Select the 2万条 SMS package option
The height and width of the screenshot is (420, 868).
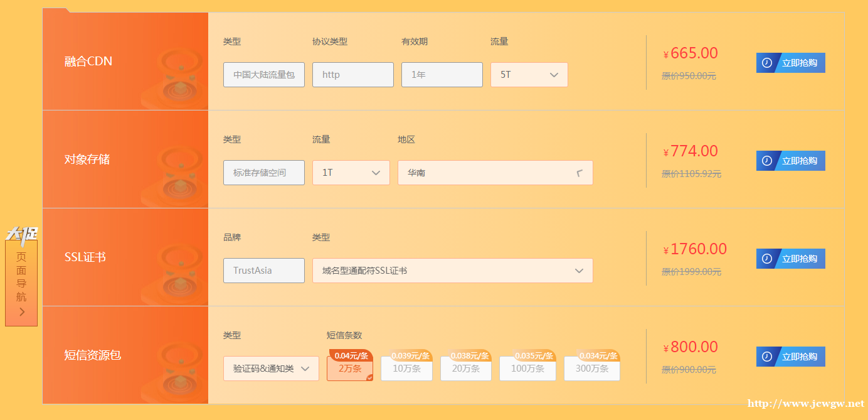click(x=350, y=369)
